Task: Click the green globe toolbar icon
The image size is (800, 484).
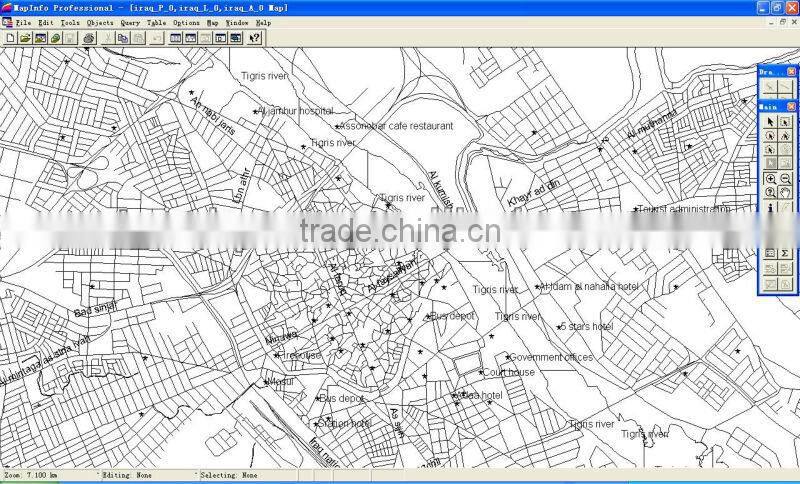Action: point(55,38)
